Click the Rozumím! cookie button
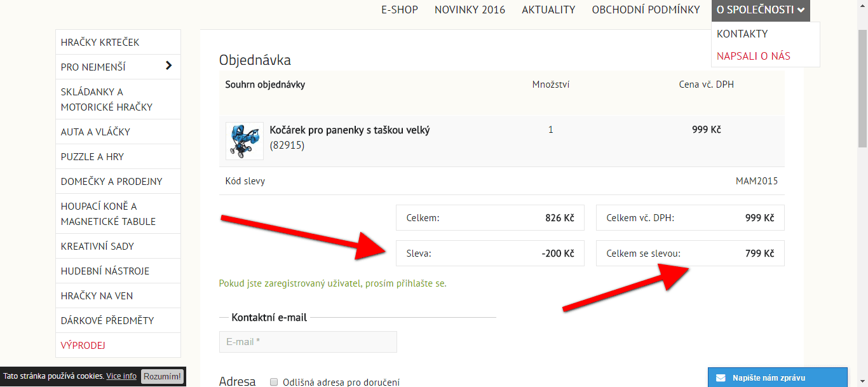Image resolution: width=868 pixels, height=387 pixels. [x=163, y=376]
